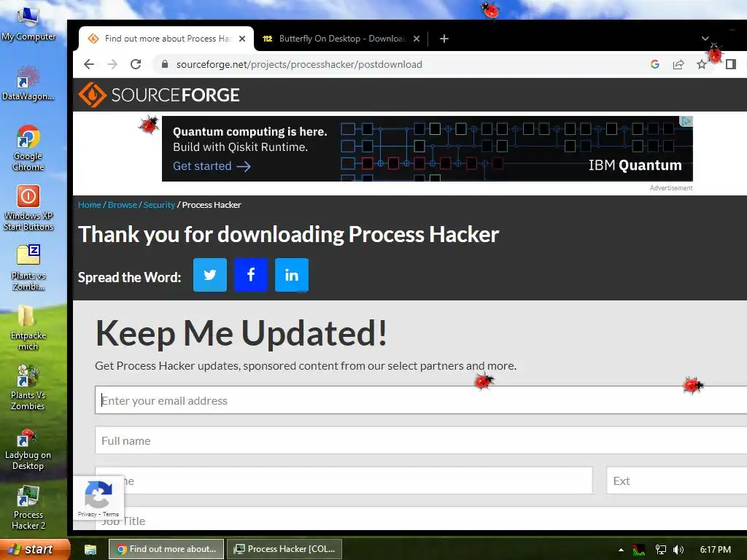Switch to Butterfly On Desktop tab

pos(341,39)
